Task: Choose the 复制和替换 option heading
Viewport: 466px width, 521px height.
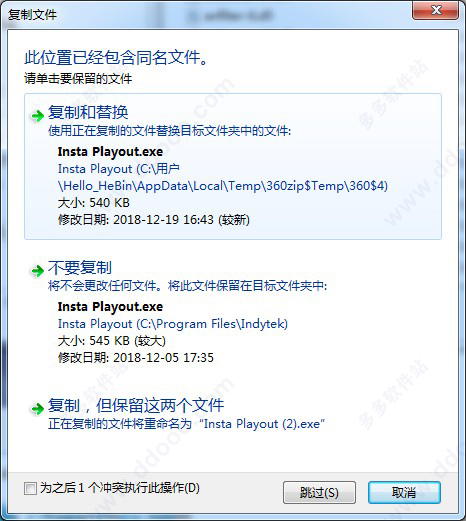Action: 88,112
